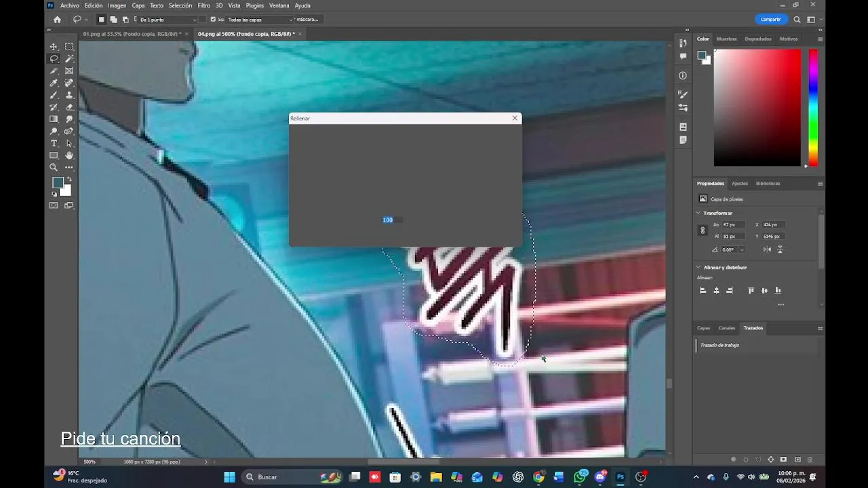Select the Gradient tool
Viewport: 868px width, 488px height.
[54, 119]
